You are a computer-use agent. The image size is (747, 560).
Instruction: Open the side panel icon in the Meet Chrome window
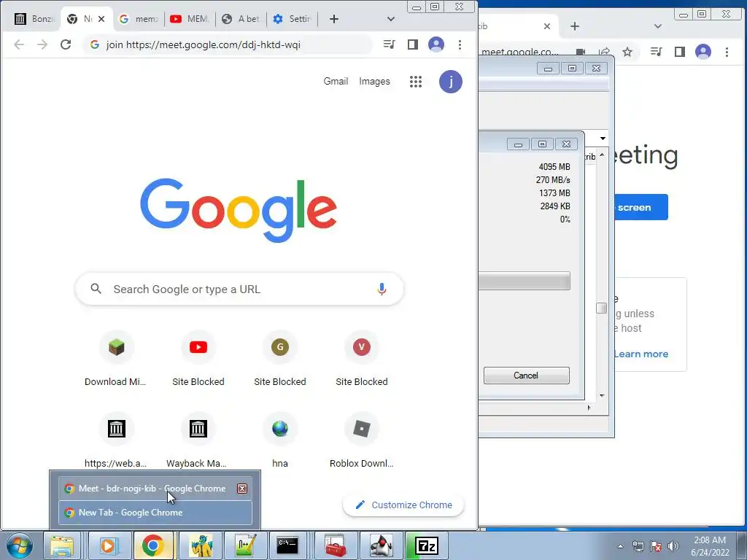point(679,52)
